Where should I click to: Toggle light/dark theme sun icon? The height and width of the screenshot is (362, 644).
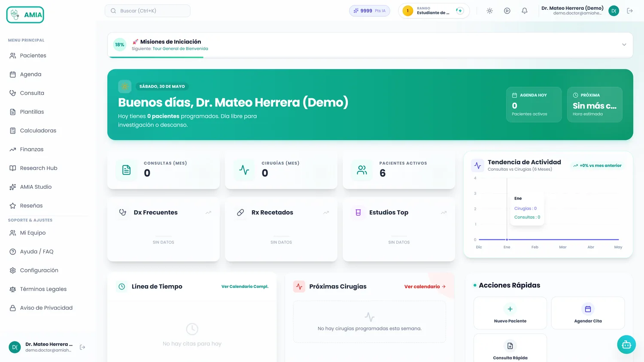[489, 11]
